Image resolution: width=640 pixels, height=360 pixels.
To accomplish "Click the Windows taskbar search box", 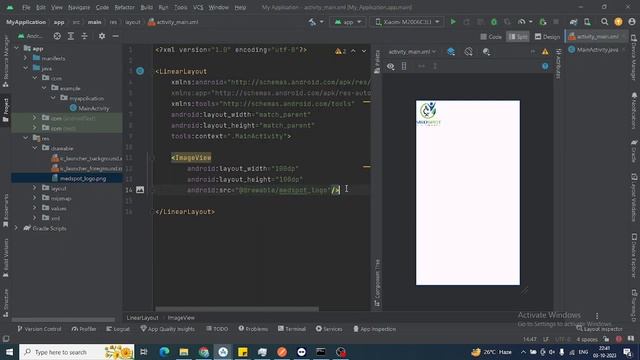I will click(77, 352).
